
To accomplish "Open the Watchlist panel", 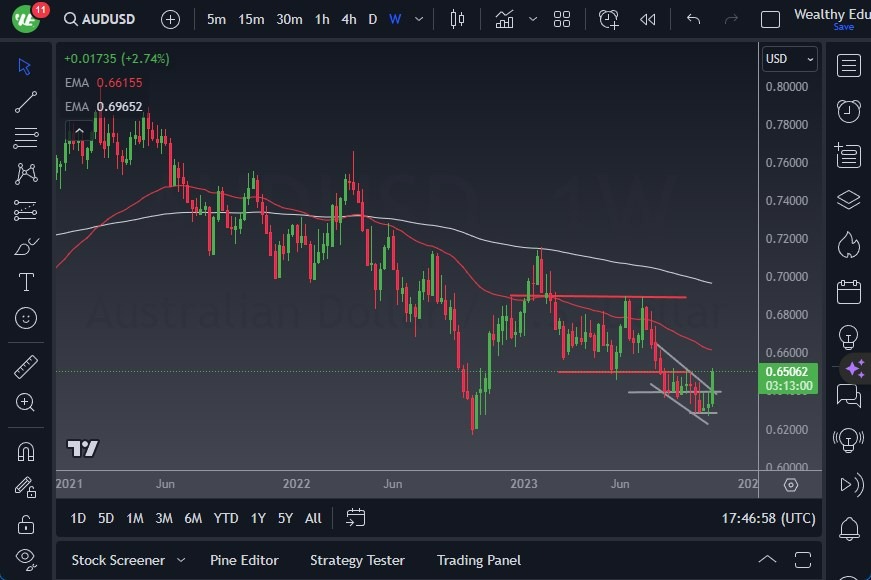I will click(x=849, y=66).
